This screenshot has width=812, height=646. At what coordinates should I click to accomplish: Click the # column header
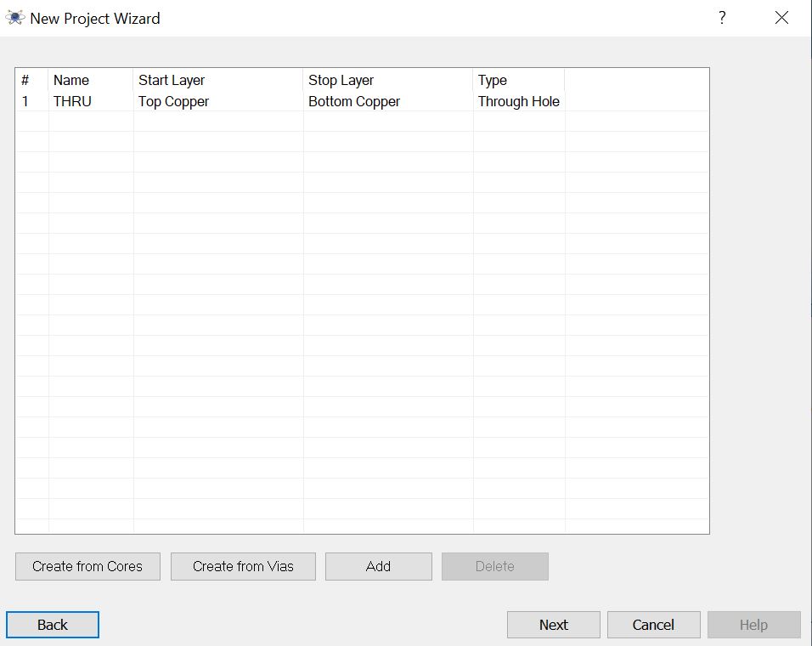coord(25,80)
